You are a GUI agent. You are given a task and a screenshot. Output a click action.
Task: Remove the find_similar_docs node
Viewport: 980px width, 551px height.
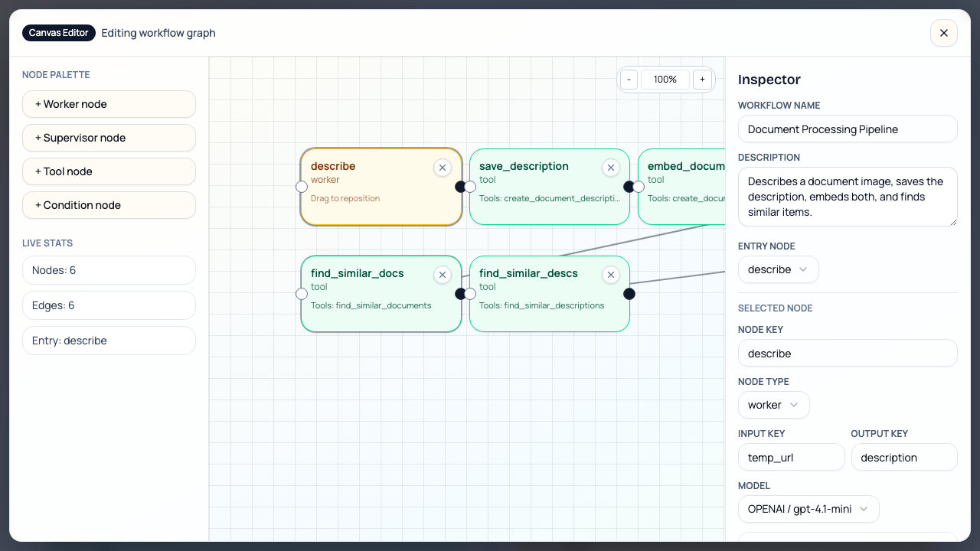coord(443,275)
